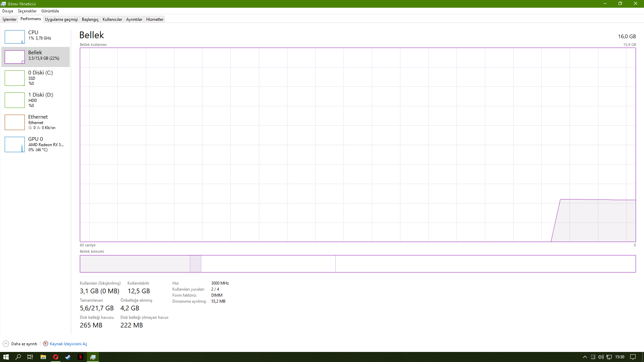Open the Dosya menu

[x=8, y=11]
